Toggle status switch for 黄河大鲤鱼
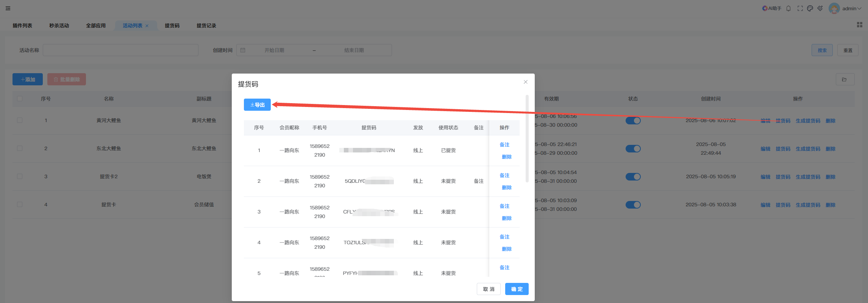 [x=633, y=121]
